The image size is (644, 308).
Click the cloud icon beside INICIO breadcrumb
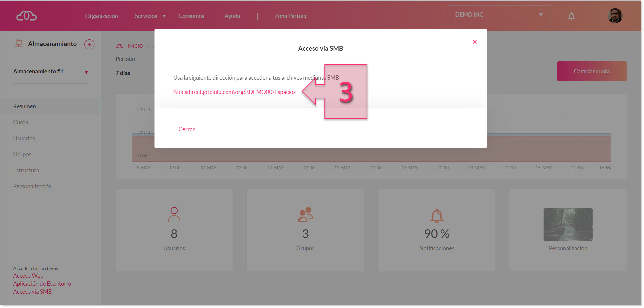[120, 46]
